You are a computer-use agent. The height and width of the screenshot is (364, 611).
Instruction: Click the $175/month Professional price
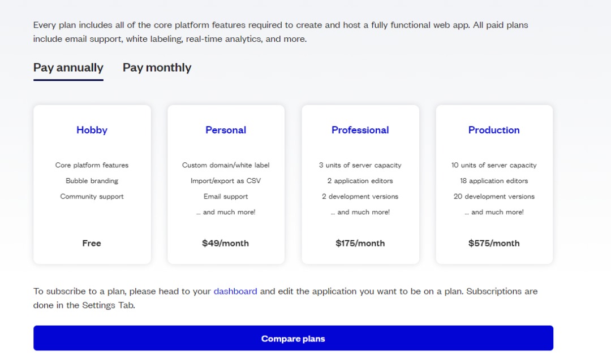360,244
